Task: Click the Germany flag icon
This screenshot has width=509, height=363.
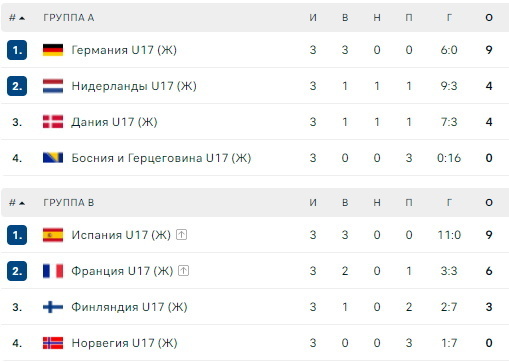Action: pyautogui.click(x=53, y=50)
